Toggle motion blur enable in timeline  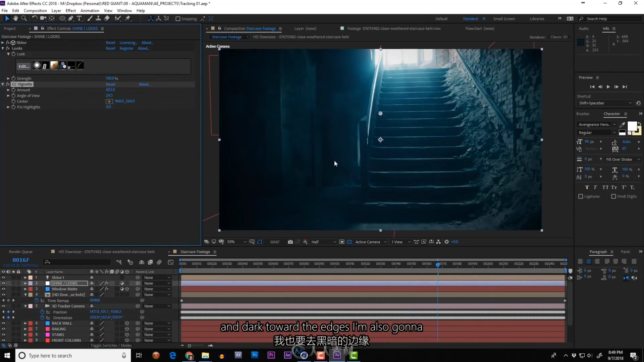(x=159, y=262)
